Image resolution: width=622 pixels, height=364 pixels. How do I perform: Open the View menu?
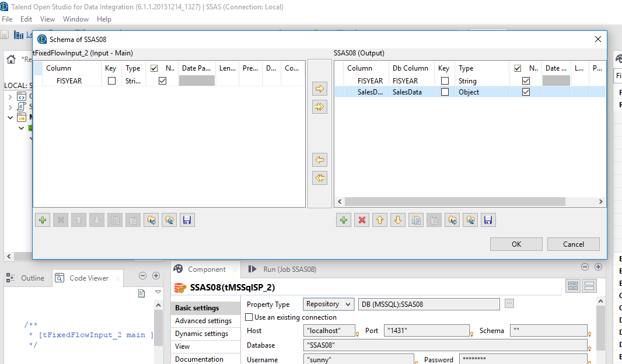tap(47, 19)
